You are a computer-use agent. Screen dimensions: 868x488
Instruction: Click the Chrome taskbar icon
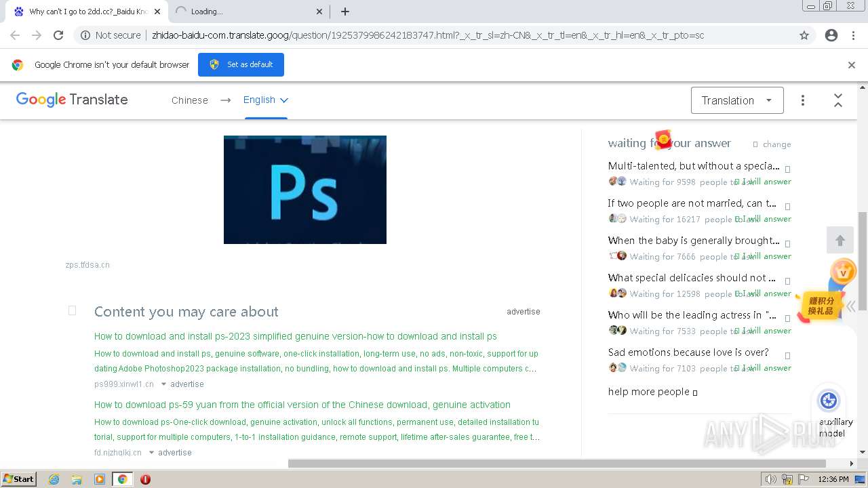(122, 479)
